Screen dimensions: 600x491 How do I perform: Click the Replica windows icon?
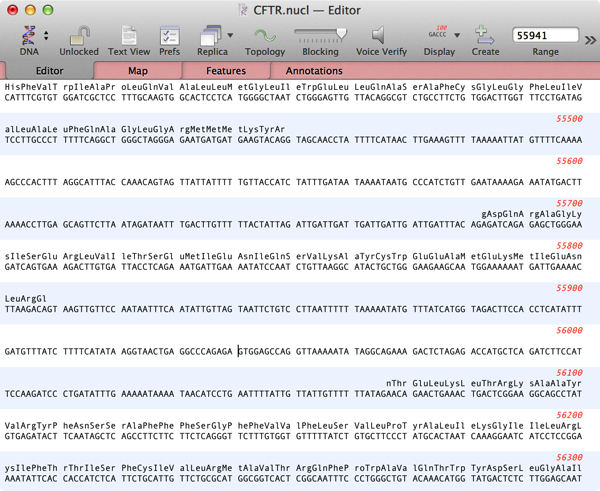click(x=211, y=35)
